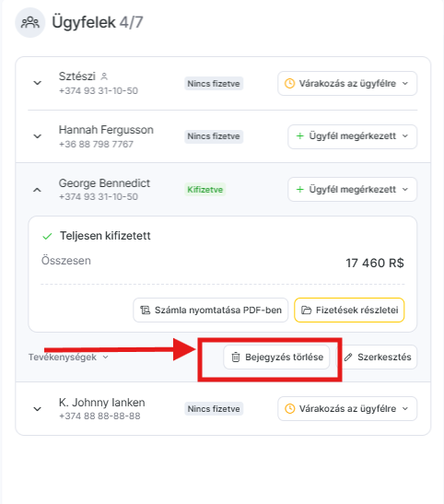Click the Ügyfelek group people icon
The height and width of the screenshot is (504, 444).
[x=29, y=22]
